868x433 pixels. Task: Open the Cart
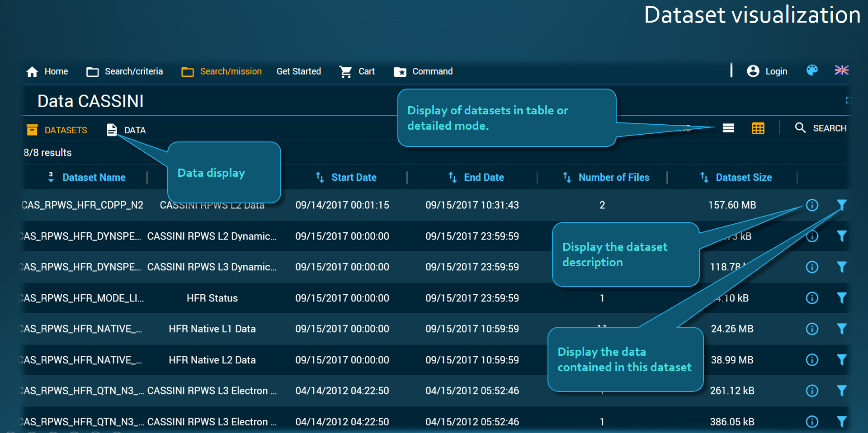pyautogui.click(x=357, y=71)
